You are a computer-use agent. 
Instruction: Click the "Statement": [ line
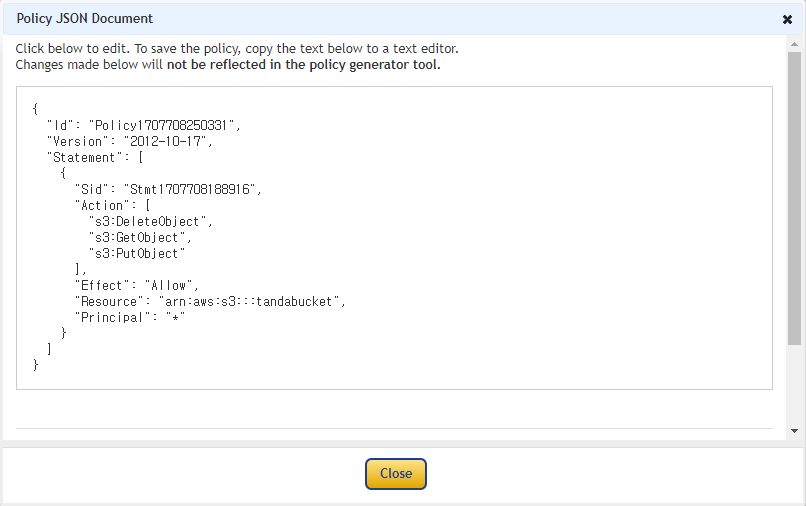click(95, 157)
